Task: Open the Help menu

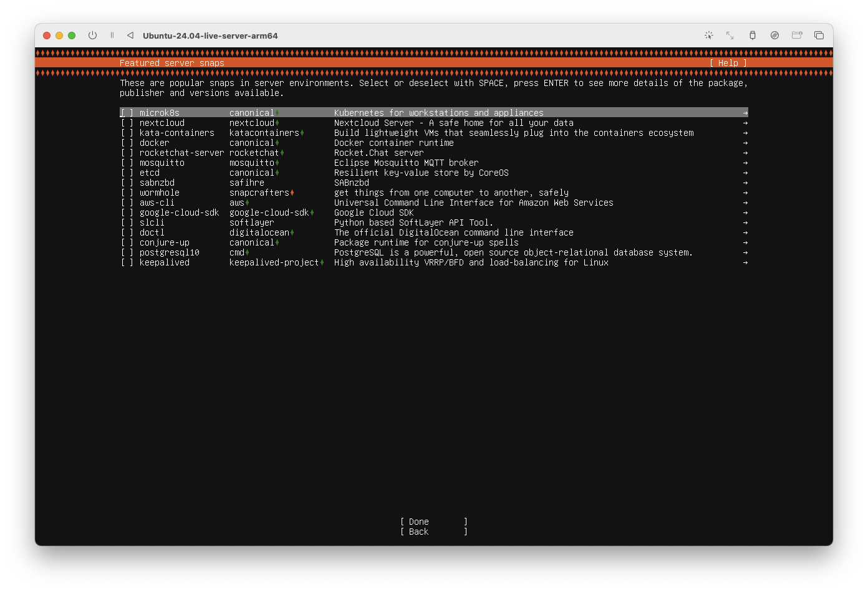Action: 728,63
